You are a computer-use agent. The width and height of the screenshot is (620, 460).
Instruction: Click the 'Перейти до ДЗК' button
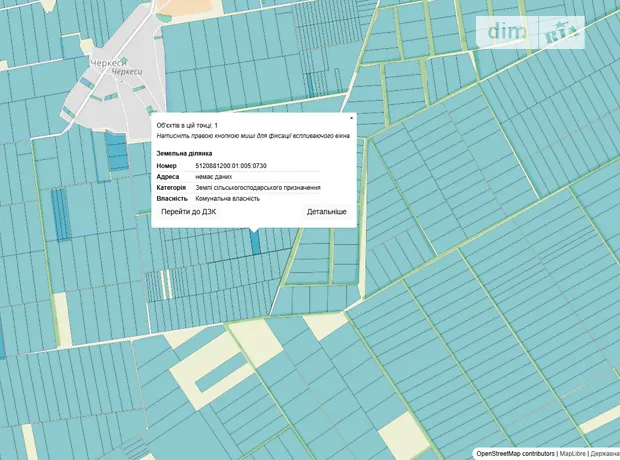(188, 212)
